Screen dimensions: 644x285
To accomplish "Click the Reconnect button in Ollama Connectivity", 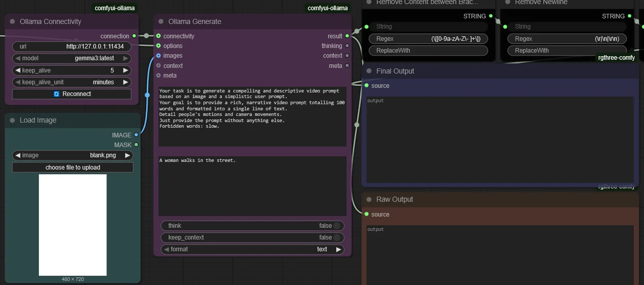I will click(x=72, y=94).
